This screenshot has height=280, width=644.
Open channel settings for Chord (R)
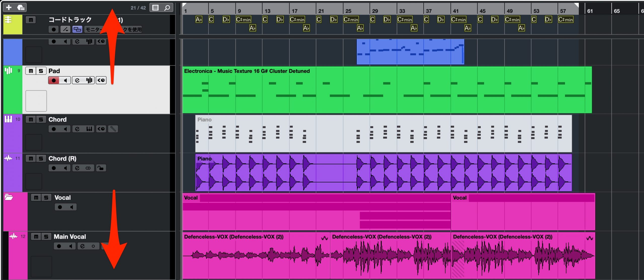[x=77, y=168]
